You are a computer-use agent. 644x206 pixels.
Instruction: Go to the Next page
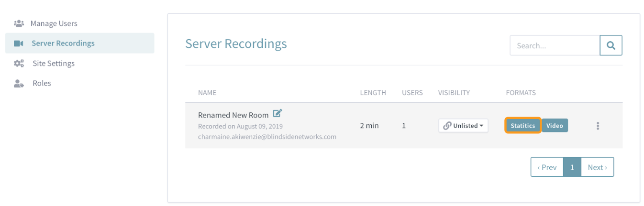597,167
